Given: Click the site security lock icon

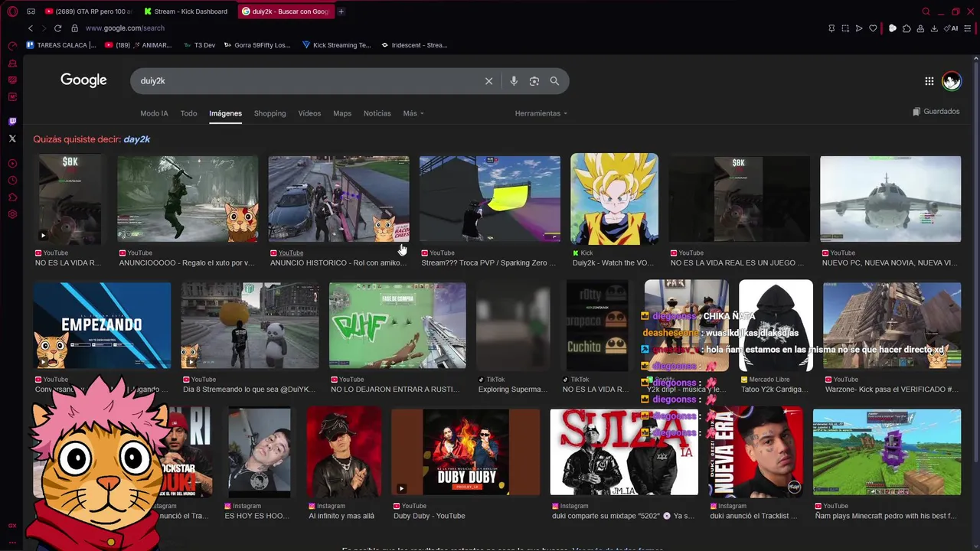Looking at the screenshot, I should tap(74, 28).
